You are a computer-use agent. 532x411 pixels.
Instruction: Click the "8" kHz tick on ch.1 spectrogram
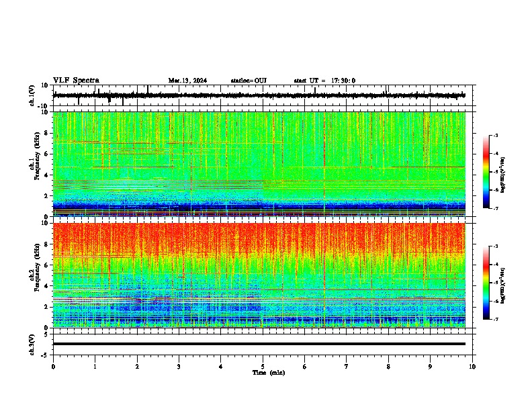click(x=46, y=133)
